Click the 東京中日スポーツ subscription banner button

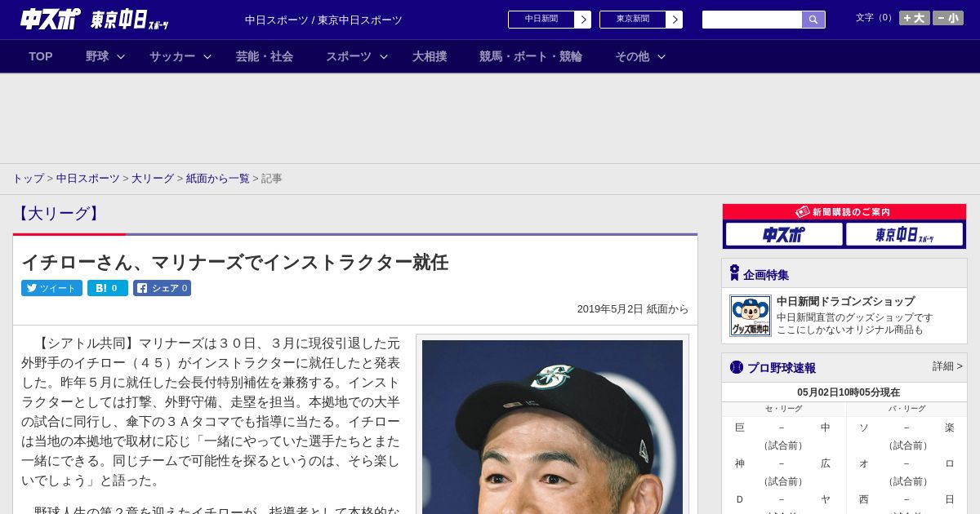tap(905, 234)
